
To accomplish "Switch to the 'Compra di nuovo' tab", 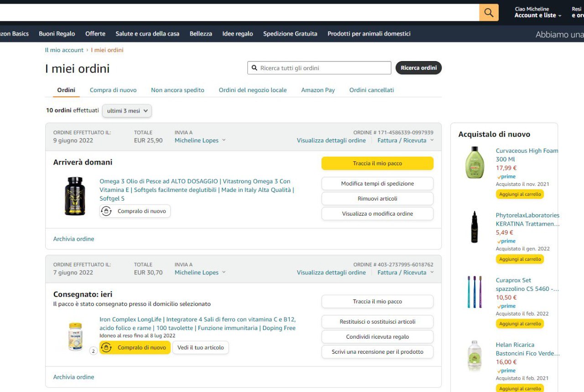I will click(113, 90).
